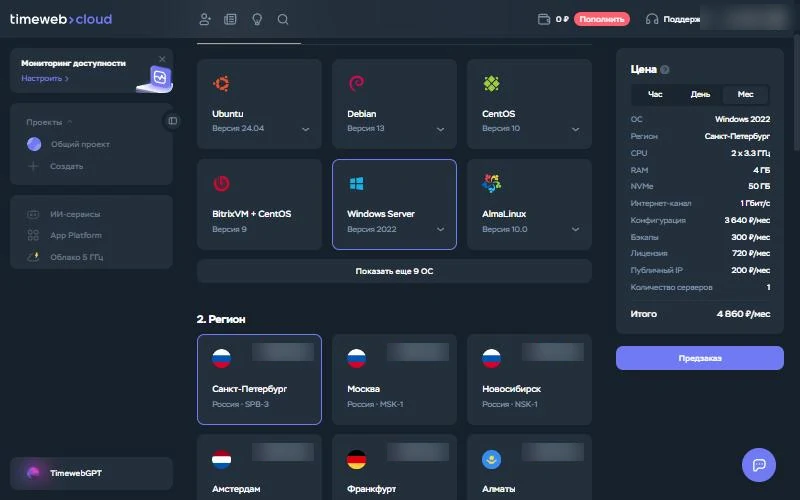Expand the Ubuntu version dropdown
800x500 pixels.
click(306, 129)
